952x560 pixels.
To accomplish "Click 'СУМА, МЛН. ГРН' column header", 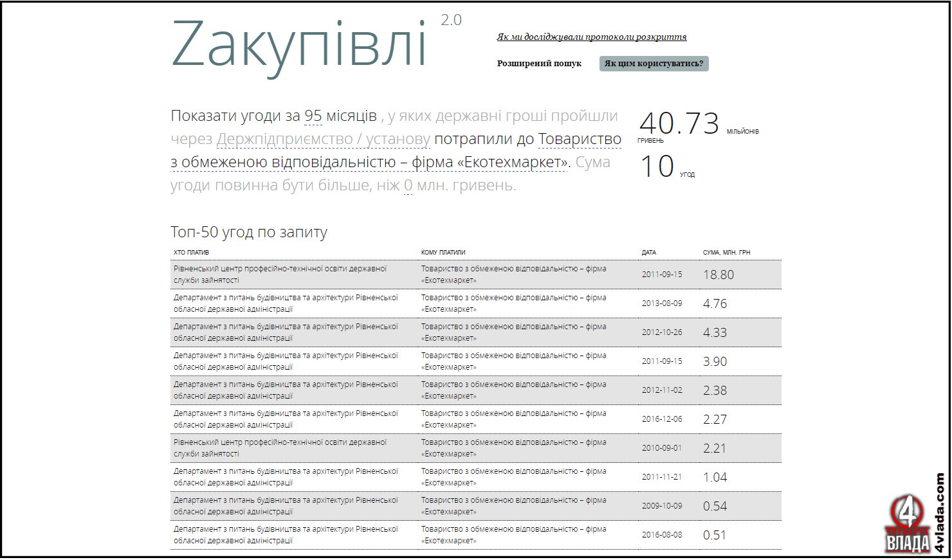I will (x=726, y=253).
